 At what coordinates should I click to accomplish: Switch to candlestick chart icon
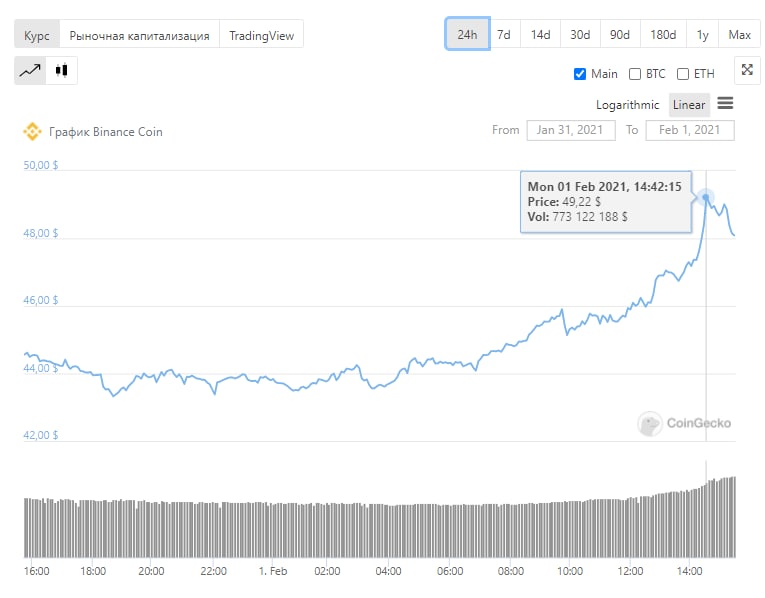coord(61,71)
